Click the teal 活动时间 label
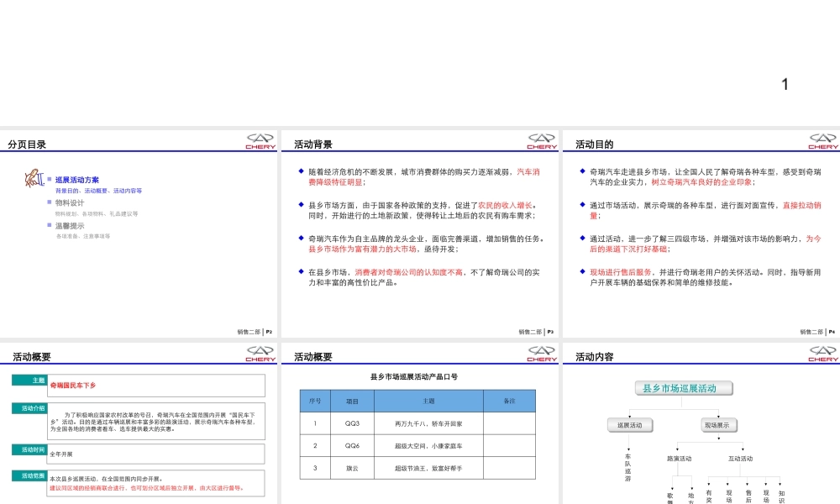Viewport: 840px width, 504px height. pos(29,449)
